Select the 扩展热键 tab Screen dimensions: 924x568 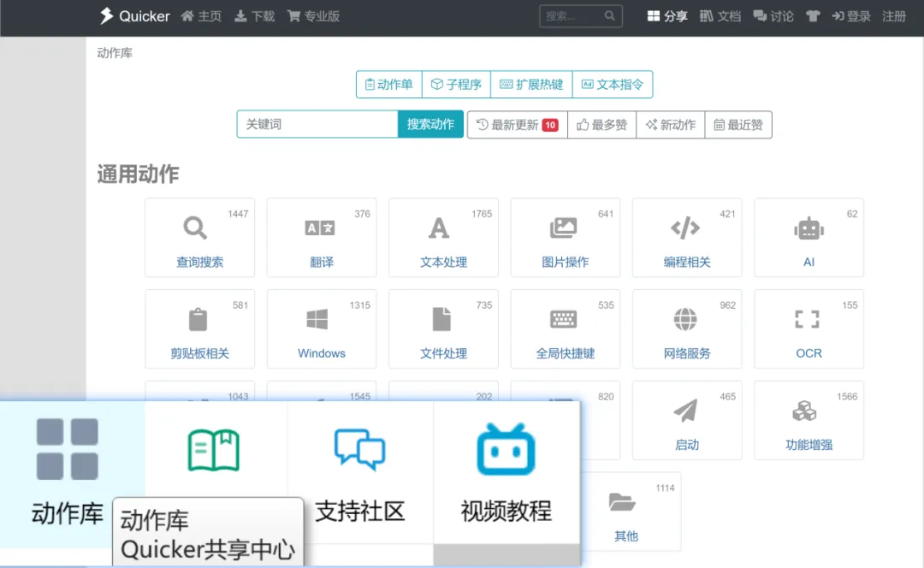pyautogui.click(x=531, y=84)
